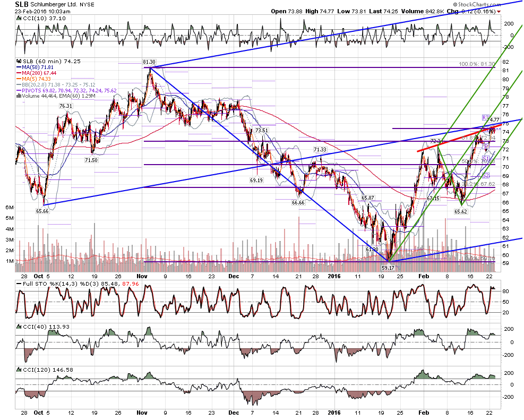Click the CCI(40) 113.93 indicator label
The image size is (524, 420).
click(46, 327)
